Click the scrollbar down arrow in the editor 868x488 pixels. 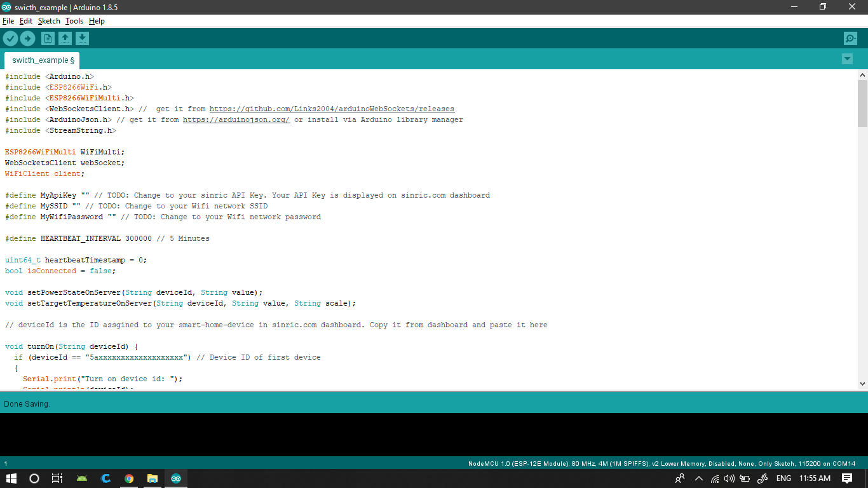(862, 383)
